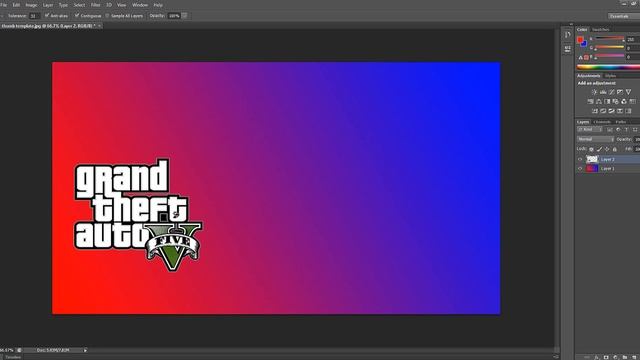This screenshot has width=640, height=360.
Task: Click the foreground red color swatch
Action: click(580, 40)
